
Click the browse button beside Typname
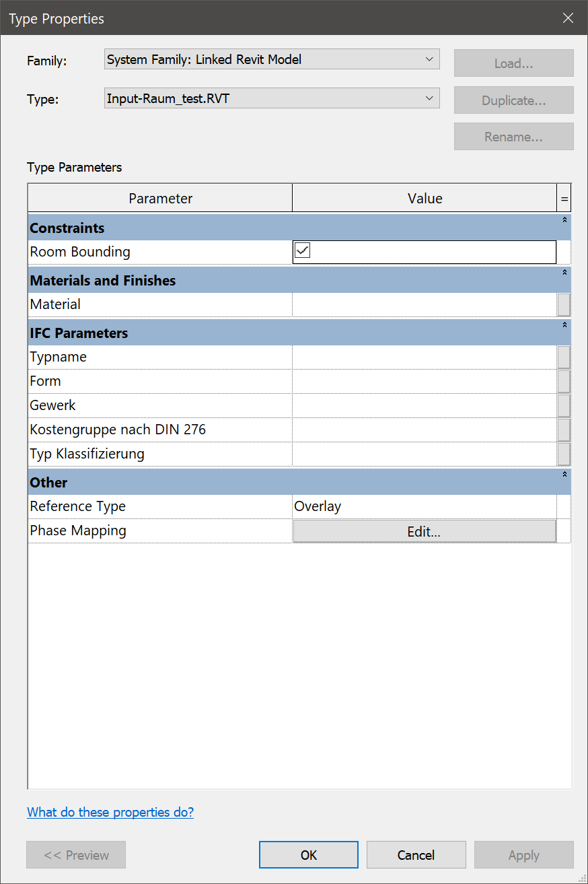point(564,357)
